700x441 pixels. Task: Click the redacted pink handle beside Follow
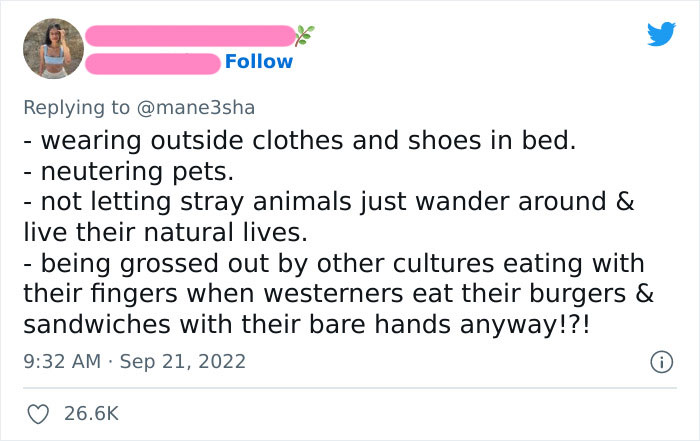tap(152, 63)
